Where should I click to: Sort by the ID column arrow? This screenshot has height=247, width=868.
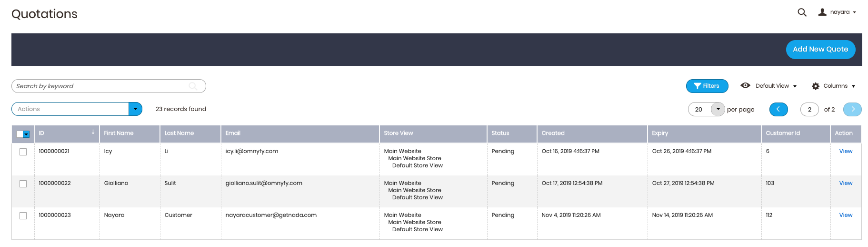[x=93, y=132]
